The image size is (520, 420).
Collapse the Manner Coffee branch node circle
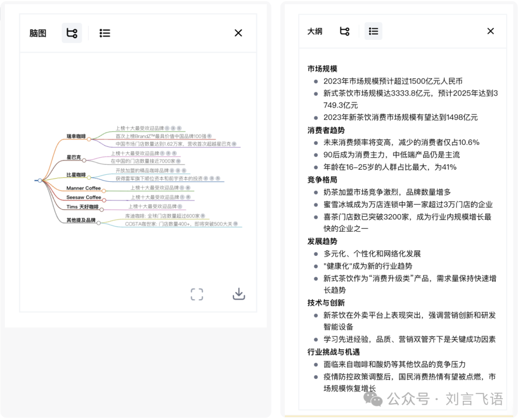tap(104, 191)
